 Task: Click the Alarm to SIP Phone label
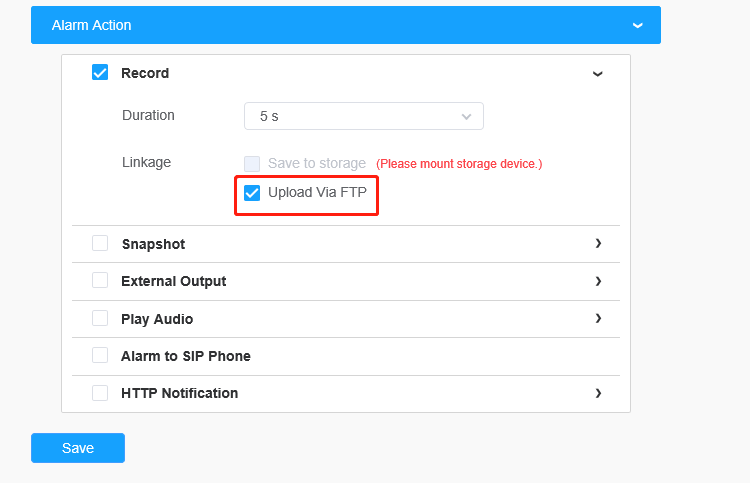click(x=186, y=356)
